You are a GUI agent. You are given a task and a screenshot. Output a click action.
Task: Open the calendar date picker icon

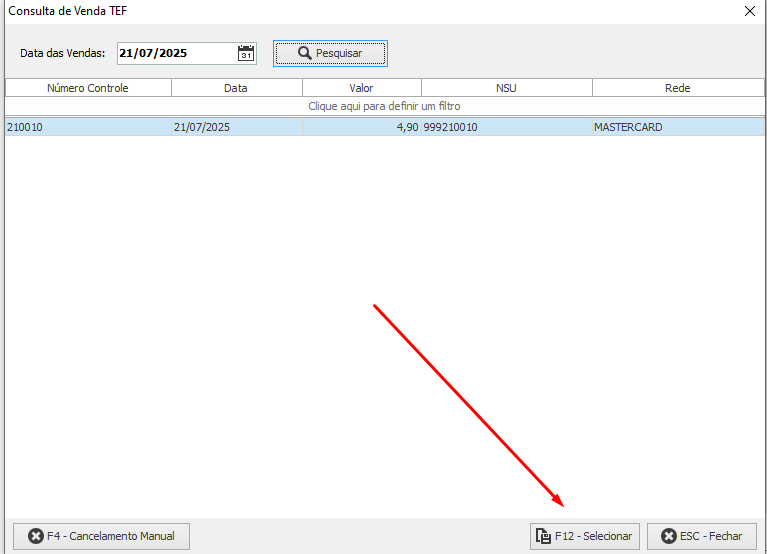tap(246, 53)
